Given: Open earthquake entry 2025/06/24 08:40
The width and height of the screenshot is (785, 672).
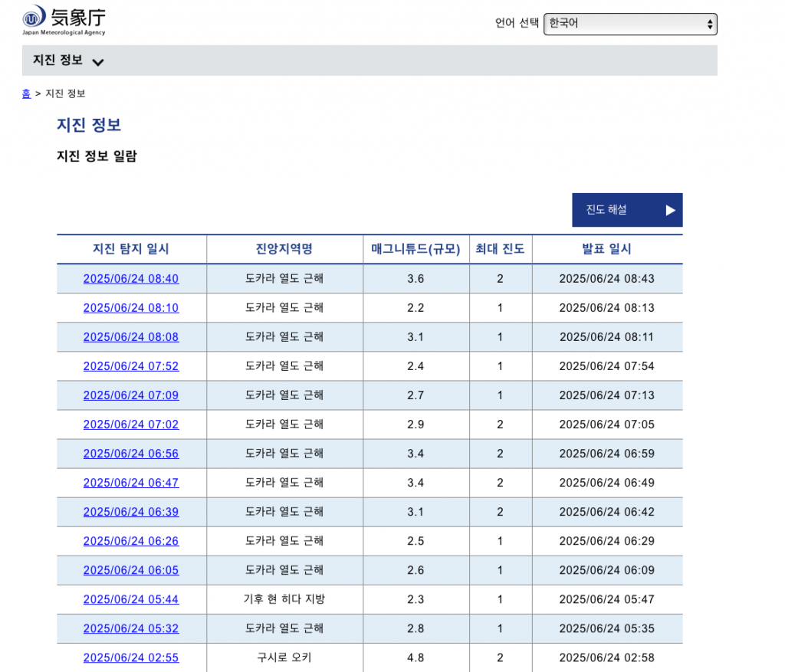Looking at the screenshot, I should pyautogui.click(x=131, y=279).
